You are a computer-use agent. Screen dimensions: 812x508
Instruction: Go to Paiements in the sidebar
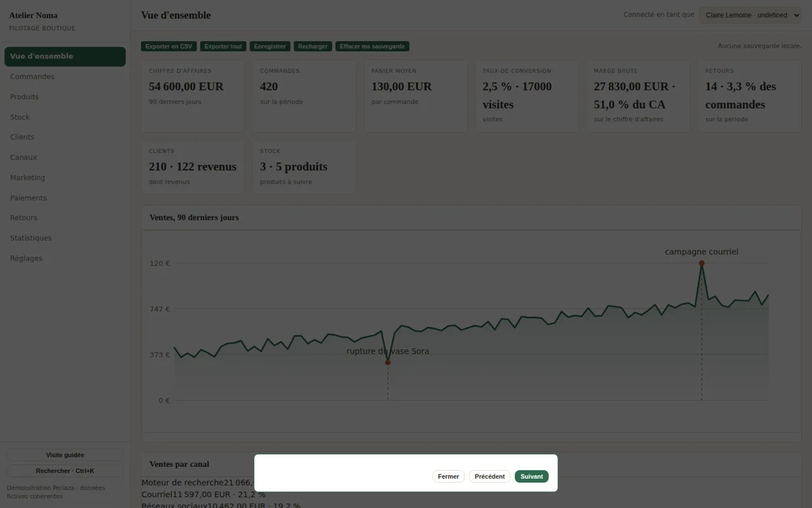[65, 198]
